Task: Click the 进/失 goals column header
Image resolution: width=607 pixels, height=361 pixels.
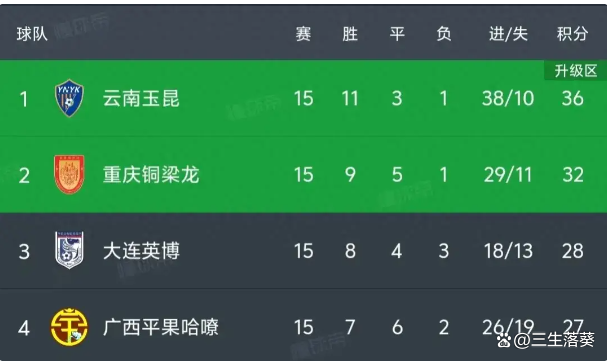Action: [508, 34]
